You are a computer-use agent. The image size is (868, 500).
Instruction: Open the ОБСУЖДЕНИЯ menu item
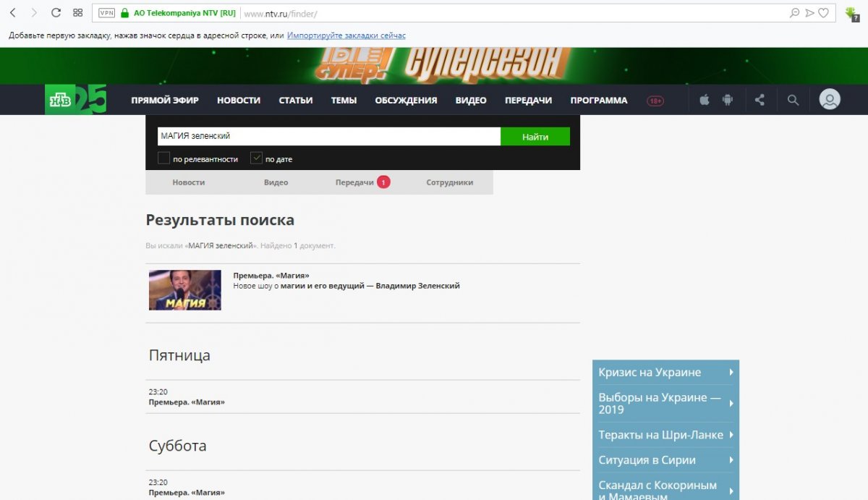(x=406, y=101)
